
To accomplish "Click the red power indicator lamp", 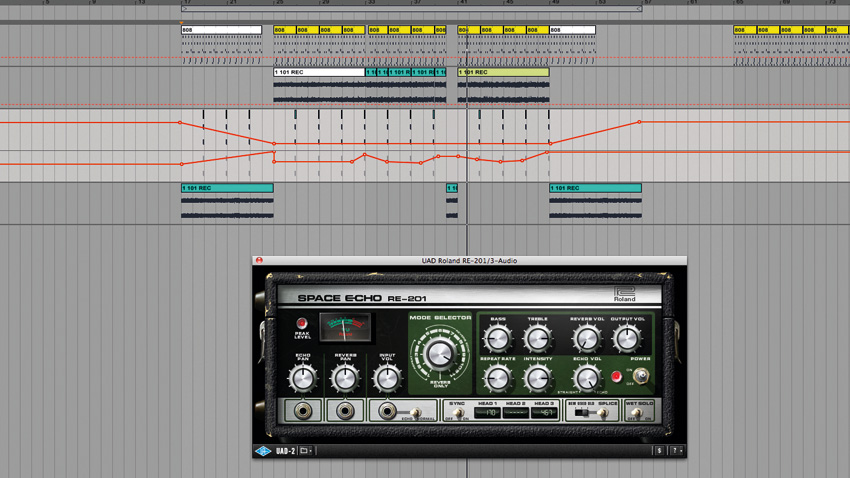I will tap(616, 376).
